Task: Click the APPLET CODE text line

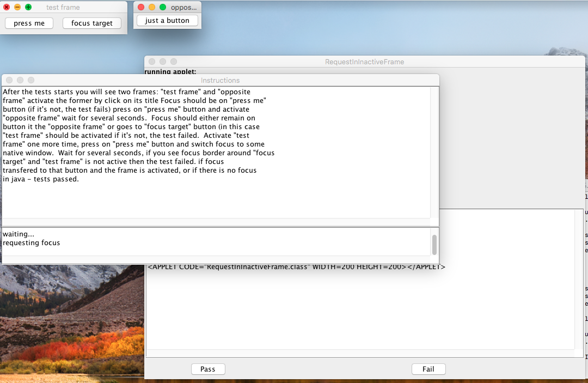Action: 296,268
